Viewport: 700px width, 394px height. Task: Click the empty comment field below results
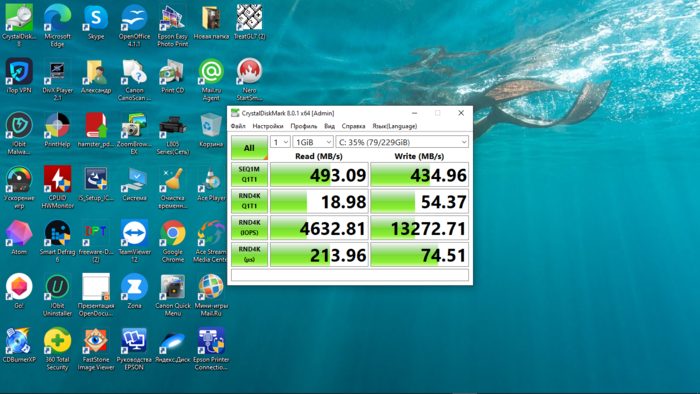point(350,275)
